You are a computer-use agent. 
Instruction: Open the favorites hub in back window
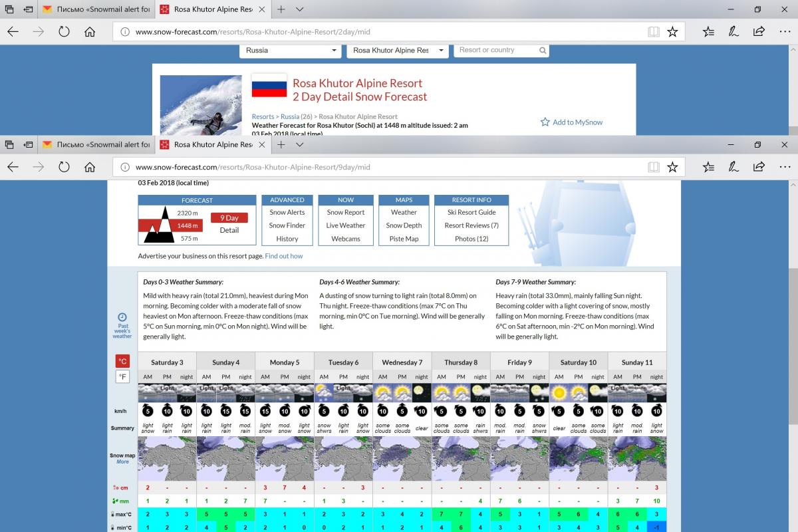[708, 31]
